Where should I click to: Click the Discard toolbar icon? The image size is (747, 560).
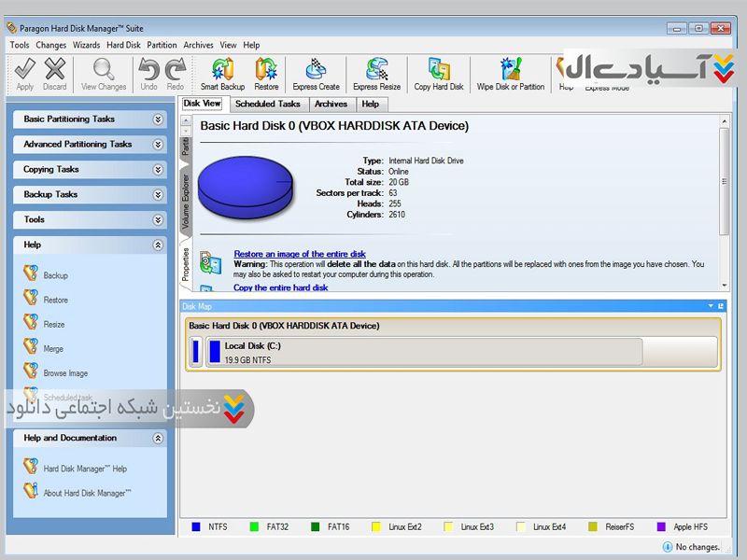(55, 72)
